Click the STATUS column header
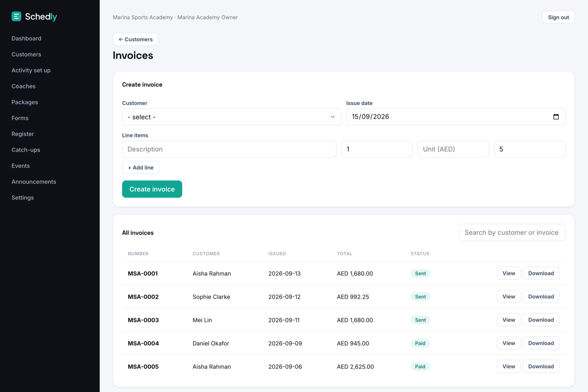The width and height of the screenshot is (588, 392). tap(420, 254)
